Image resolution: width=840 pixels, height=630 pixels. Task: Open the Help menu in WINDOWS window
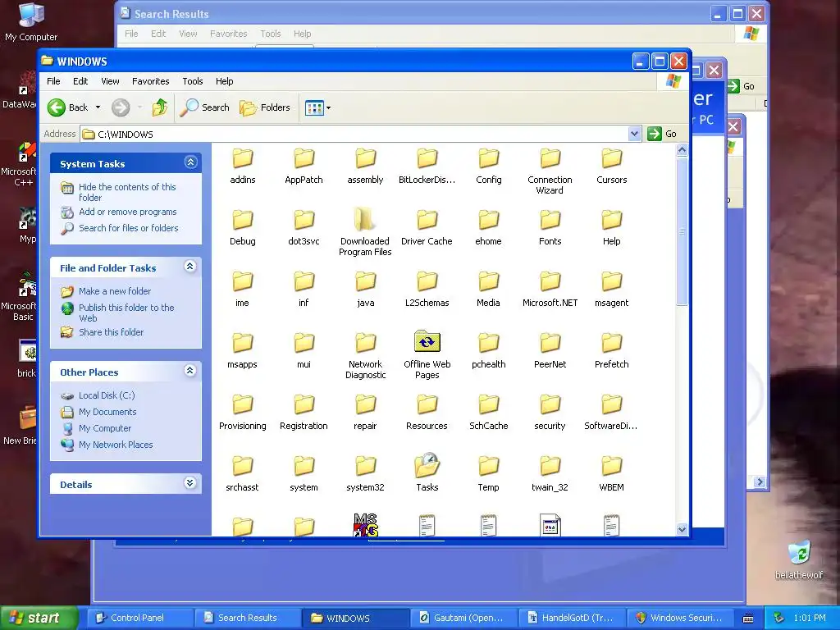(x=225, y=81)
